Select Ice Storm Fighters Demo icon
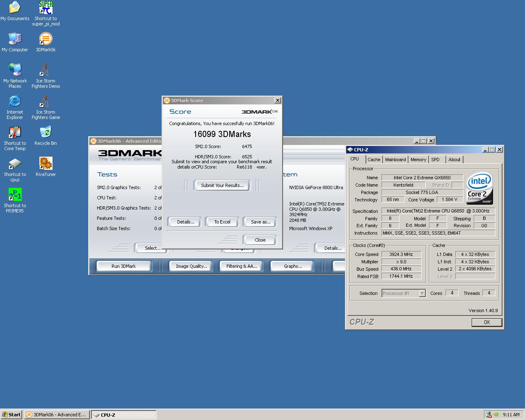525x420 pixels. tap(46, 76)
